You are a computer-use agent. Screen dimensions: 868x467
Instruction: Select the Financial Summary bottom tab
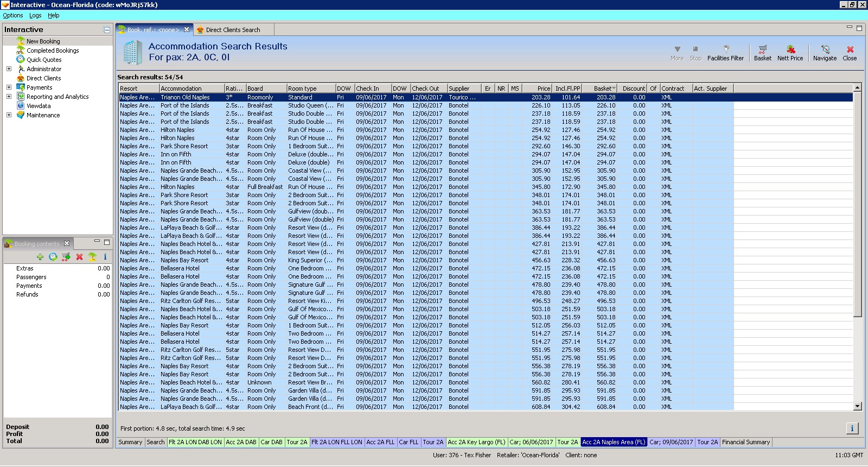point(745,442)
